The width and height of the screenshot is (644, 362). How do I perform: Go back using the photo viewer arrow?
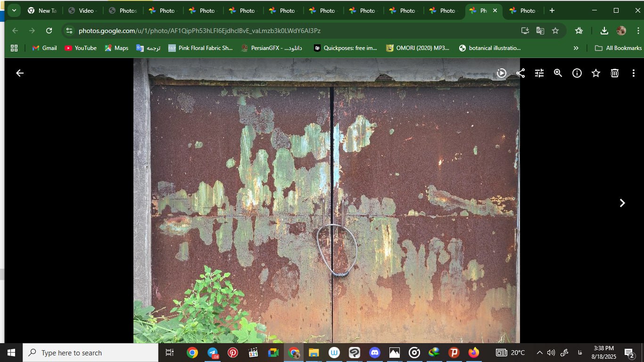pos(20,73)
